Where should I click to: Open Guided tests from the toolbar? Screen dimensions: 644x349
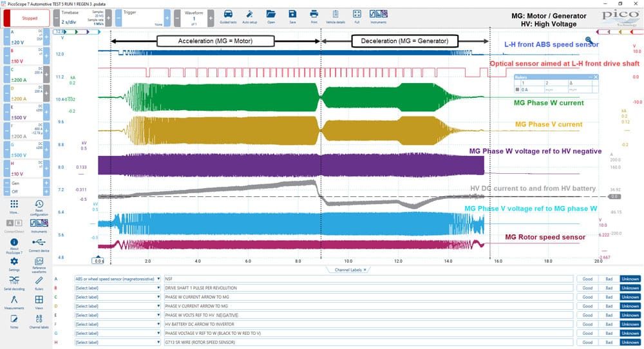tap(228, 17)
